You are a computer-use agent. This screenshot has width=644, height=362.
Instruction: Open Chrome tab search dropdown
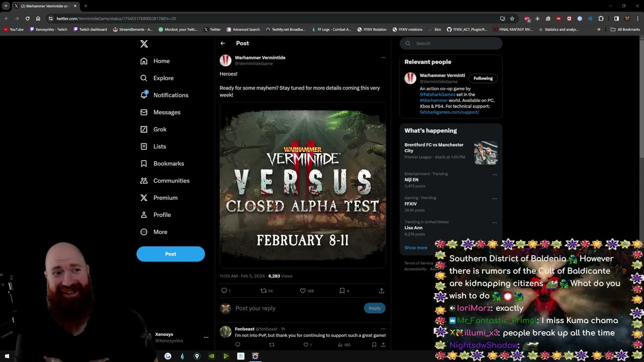pos(6,6)
